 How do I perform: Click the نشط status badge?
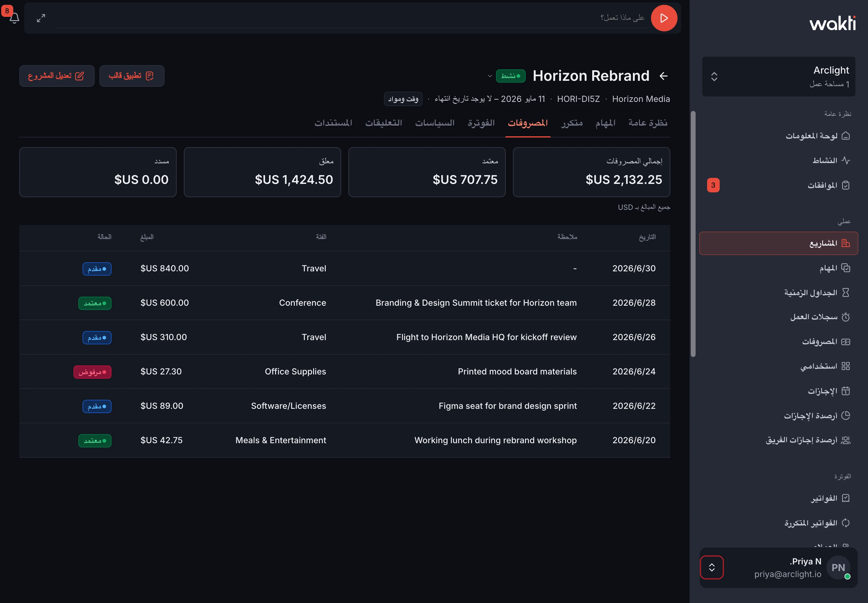511,76
